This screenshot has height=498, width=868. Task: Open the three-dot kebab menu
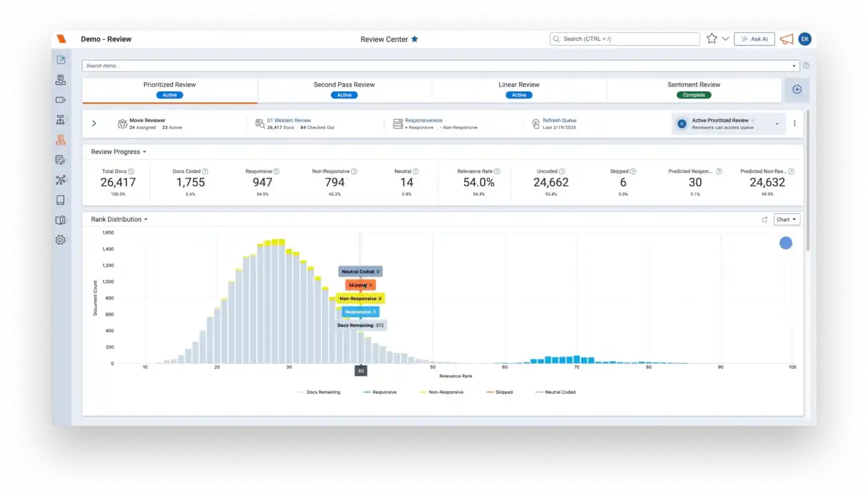795,124
